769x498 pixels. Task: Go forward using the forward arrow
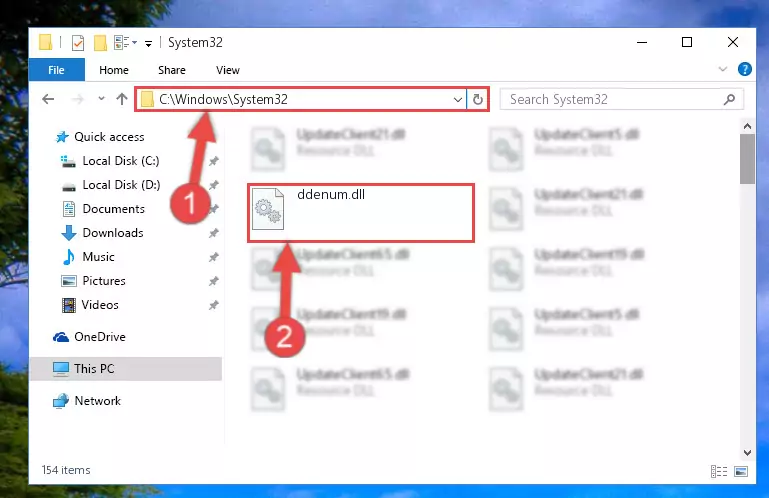point(77,99)
